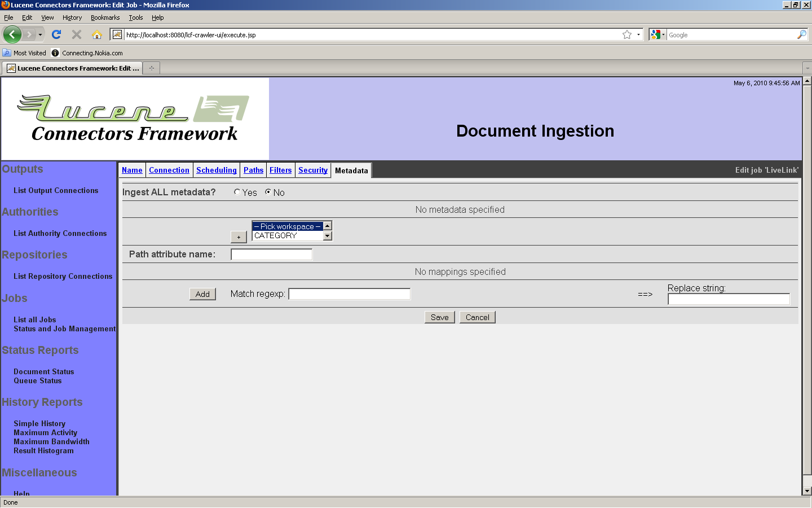The height and width of the screenshot is (508, 812).
Task: Switch to the Scheduling tab
Action: pyautogui.click(x=216, y=170)
